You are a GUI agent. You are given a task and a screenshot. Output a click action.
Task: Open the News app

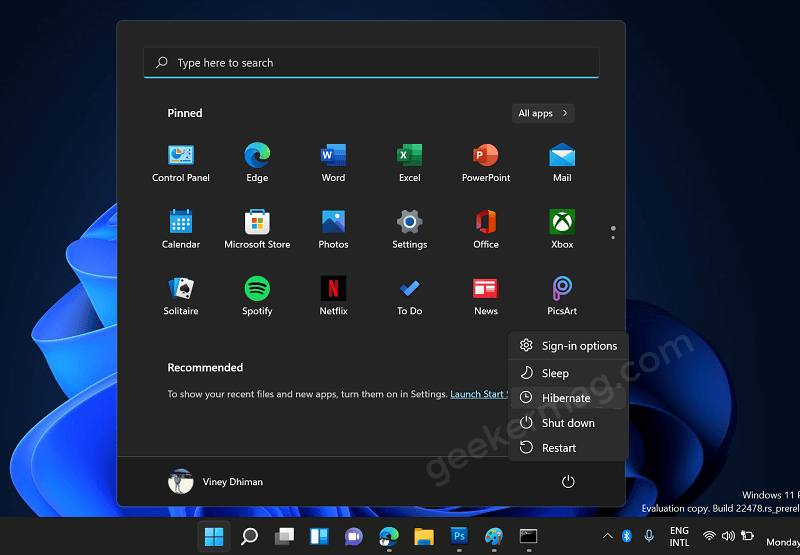[x=486, y=296]
